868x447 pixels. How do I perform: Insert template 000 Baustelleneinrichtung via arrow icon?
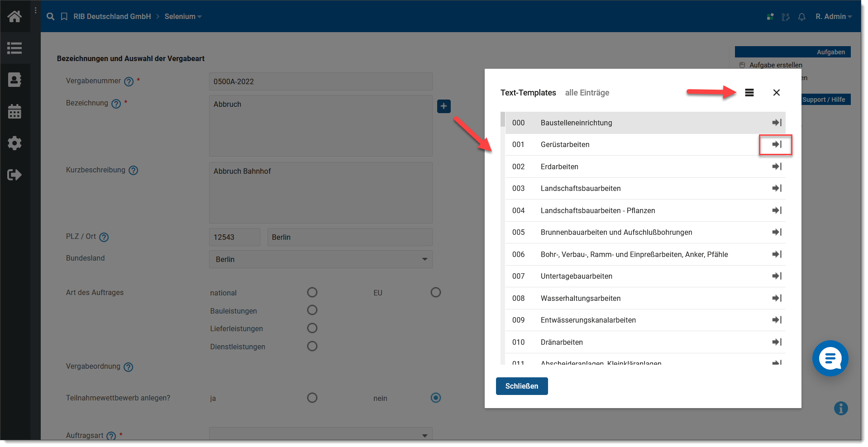[777, 123]
